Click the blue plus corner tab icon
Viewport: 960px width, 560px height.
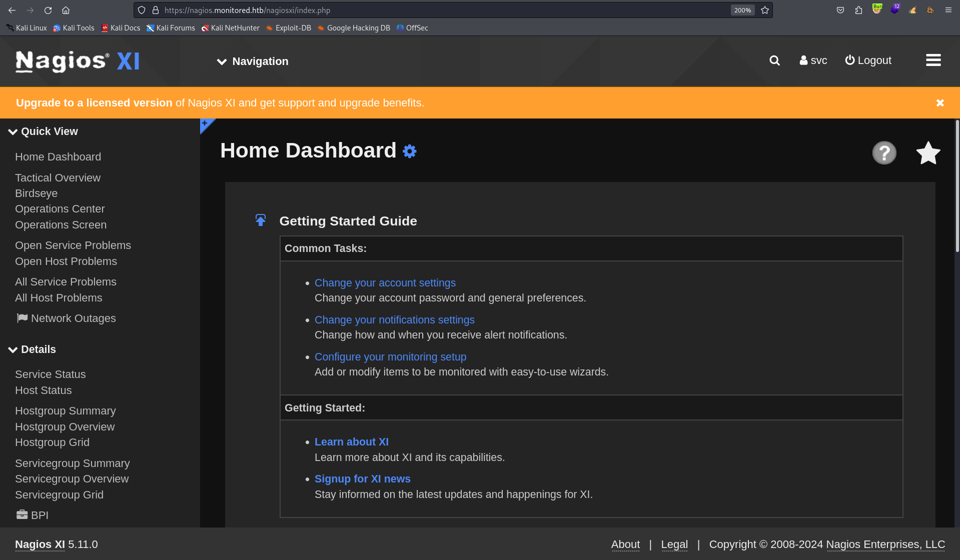click(x=206, y=124)
